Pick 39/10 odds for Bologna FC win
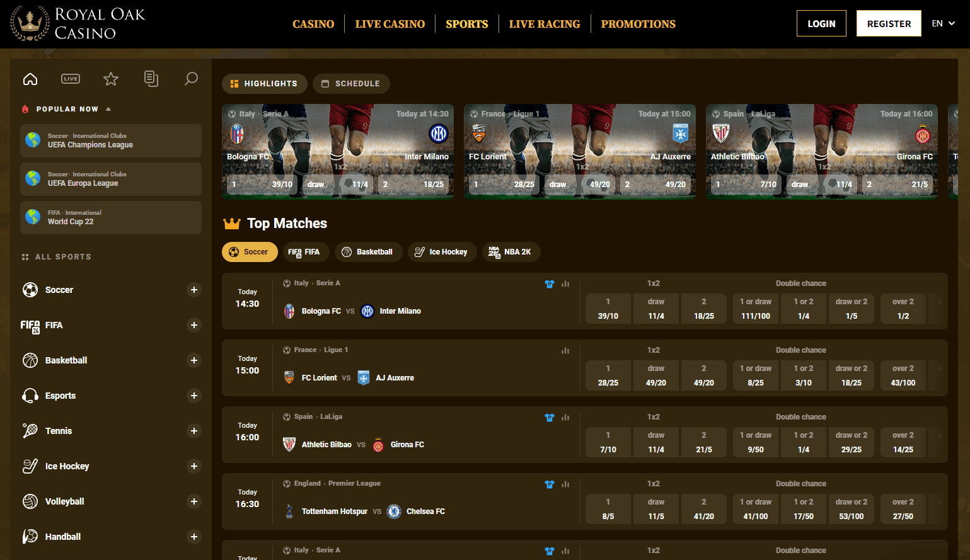This screenshot has height=560, width=970. coord(608,309)
